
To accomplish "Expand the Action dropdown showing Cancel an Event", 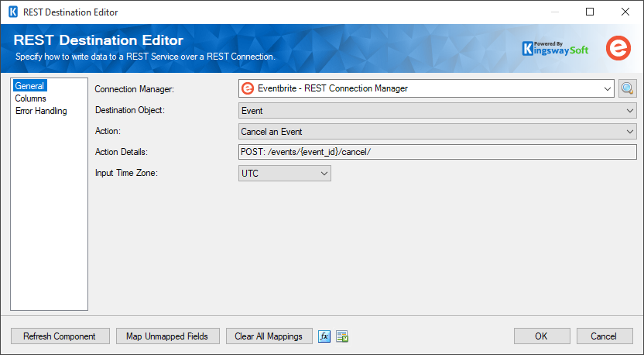I will coord(437,132).
